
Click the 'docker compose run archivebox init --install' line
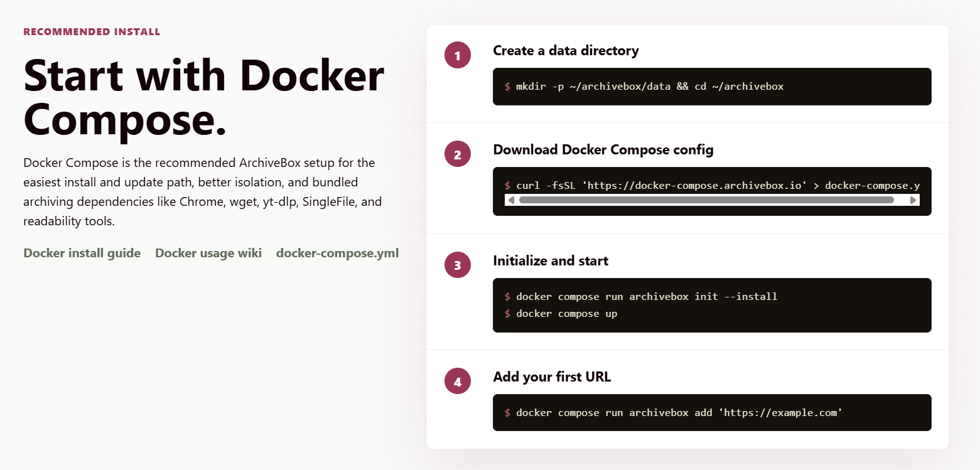click(x=647, y=296)
